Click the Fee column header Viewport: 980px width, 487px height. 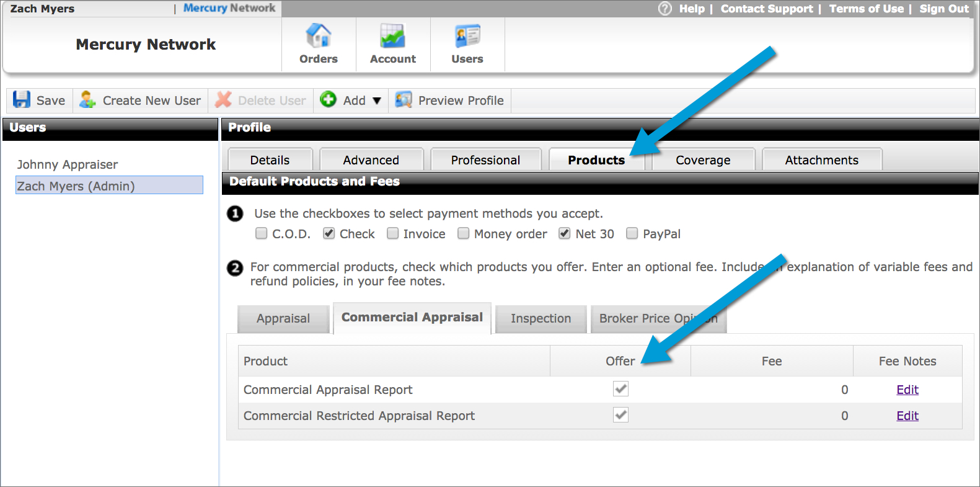click(x=772, y=361)
